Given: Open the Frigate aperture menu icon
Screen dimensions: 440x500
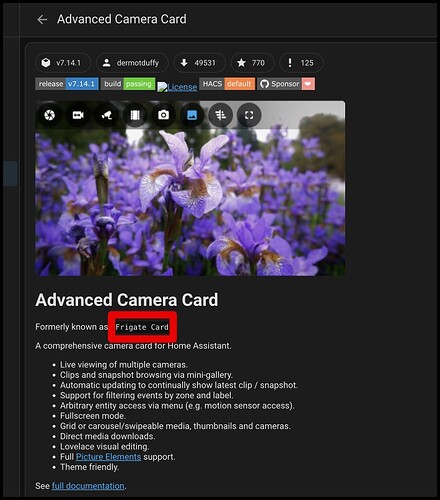Looking at the screenshot, I should click(50, 115).
